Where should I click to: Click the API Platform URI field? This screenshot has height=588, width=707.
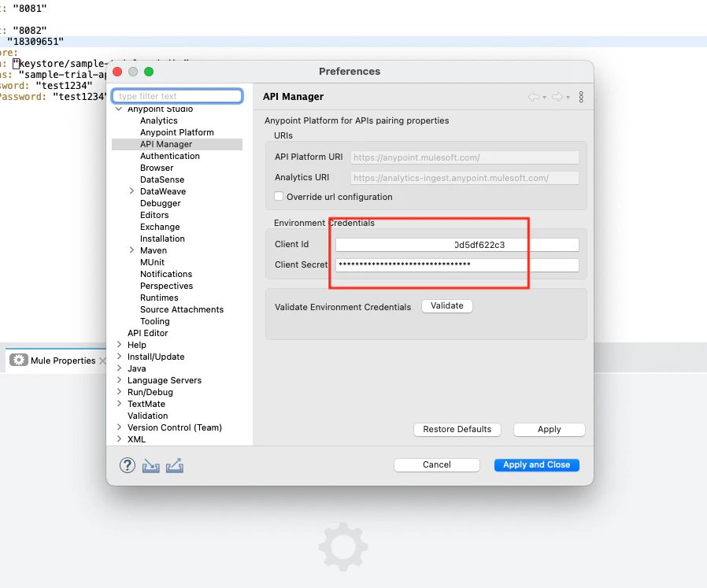(x=465, y=157)
